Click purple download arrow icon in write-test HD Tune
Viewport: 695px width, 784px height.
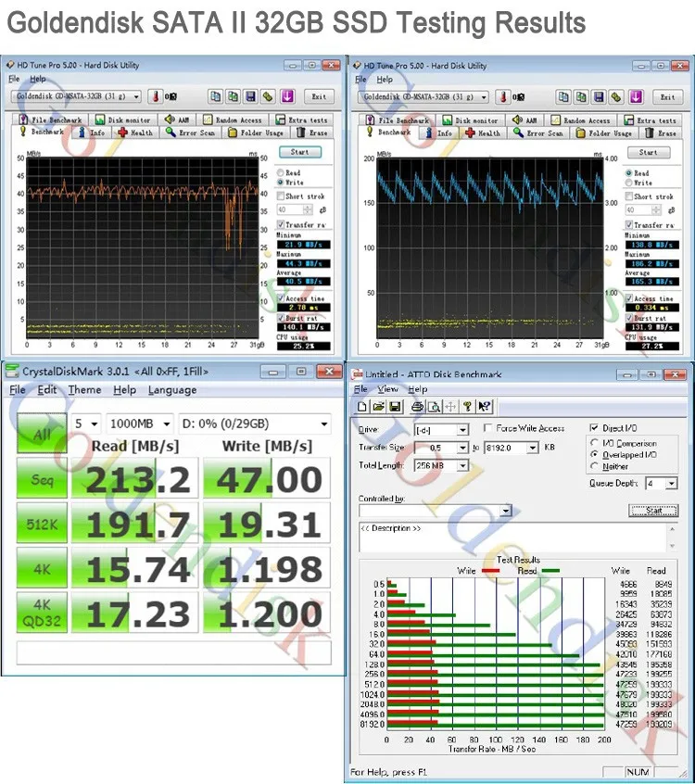(287, 96)
